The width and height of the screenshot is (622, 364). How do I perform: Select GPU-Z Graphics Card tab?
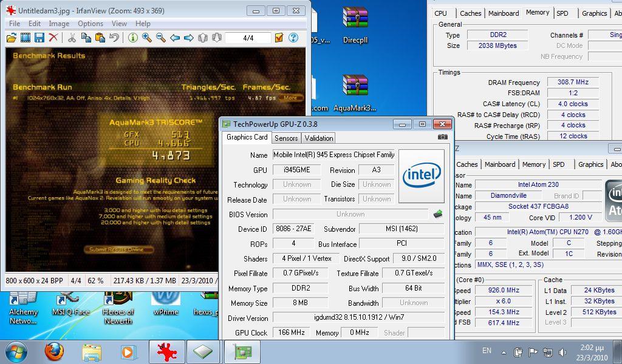247,137
